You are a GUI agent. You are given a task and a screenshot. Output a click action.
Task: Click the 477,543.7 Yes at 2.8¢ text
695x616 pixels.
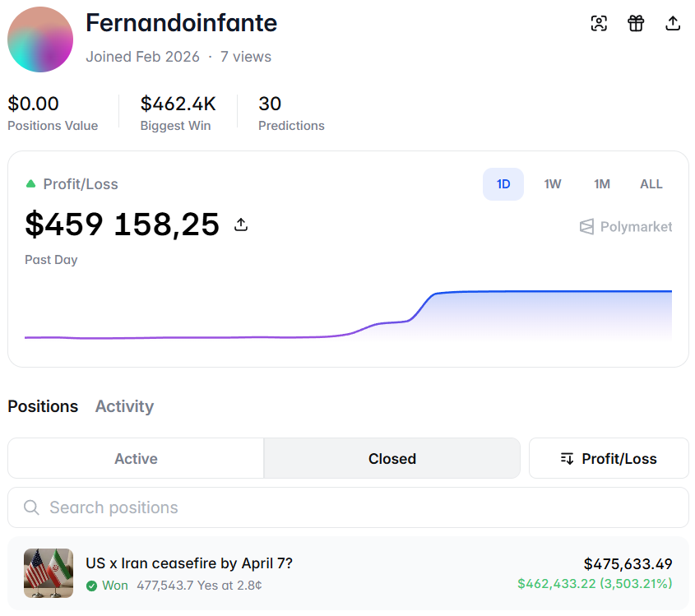tap(199, 586)
